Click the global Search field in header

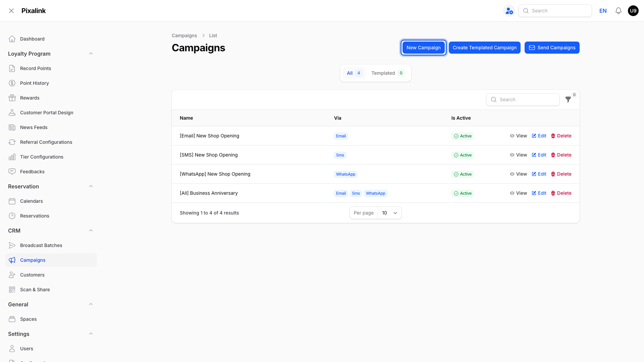click(x=555, y=11)
